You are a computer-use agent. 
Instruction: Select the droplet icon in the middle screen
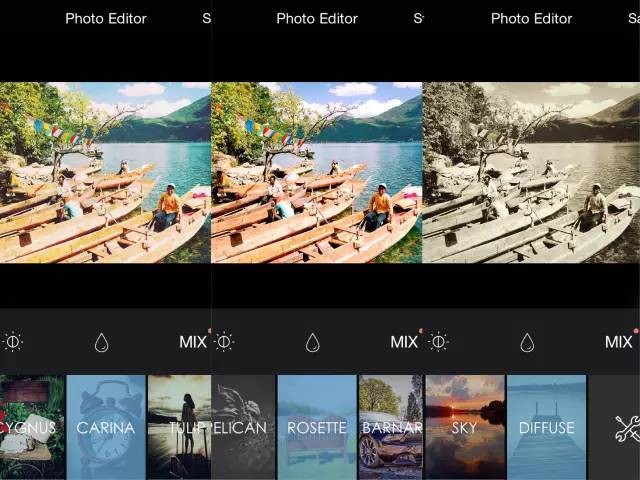pos(312,343)
